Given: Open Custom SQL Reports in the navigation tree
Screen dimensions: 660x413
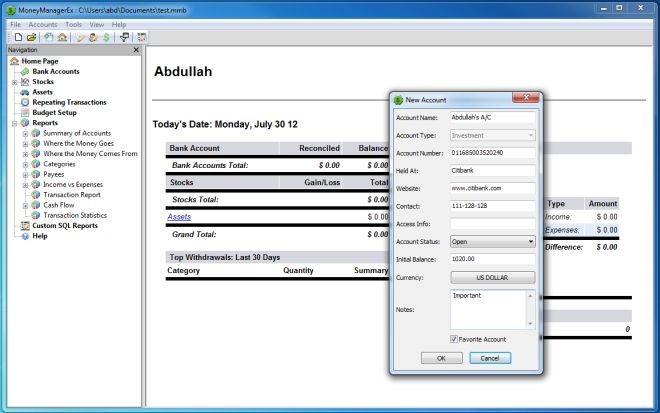Looking at the screenshot, I should (x=65, y=226).
